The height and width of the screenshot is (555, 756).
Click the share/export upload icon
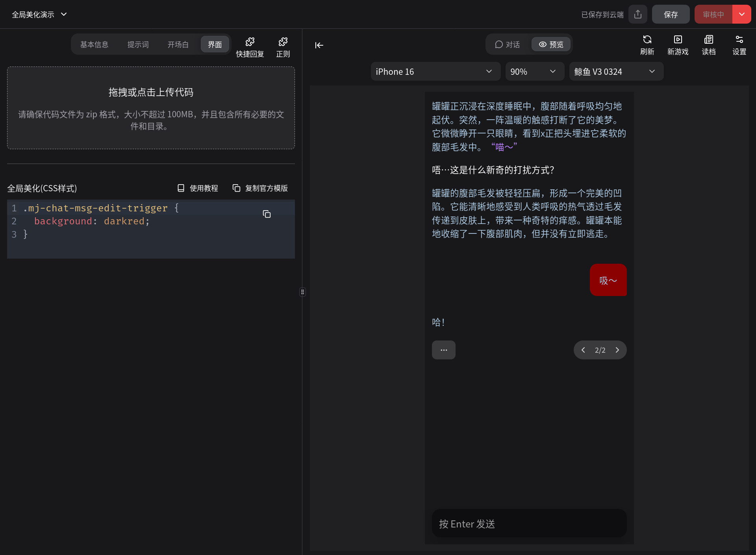point(638,15)
